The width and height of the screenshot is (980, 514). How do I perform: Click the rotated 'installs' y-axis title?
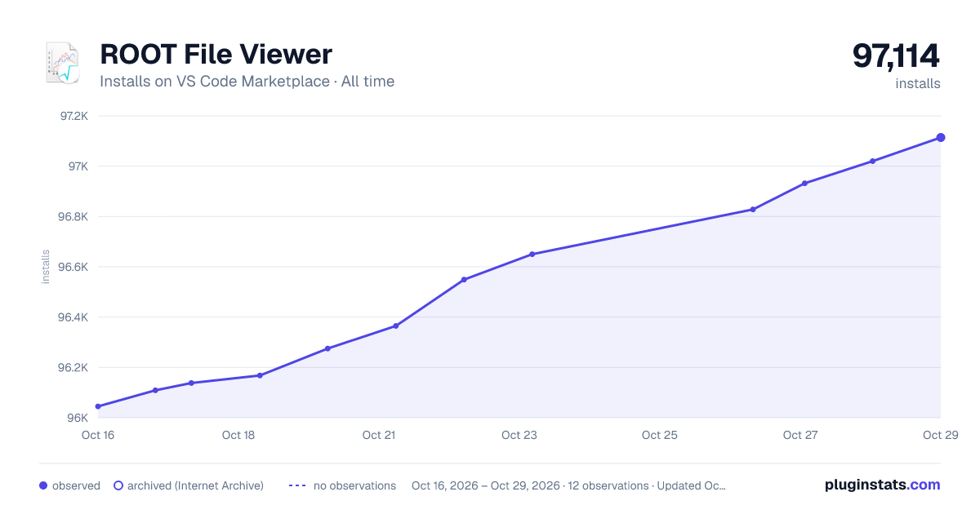[46, 267]
